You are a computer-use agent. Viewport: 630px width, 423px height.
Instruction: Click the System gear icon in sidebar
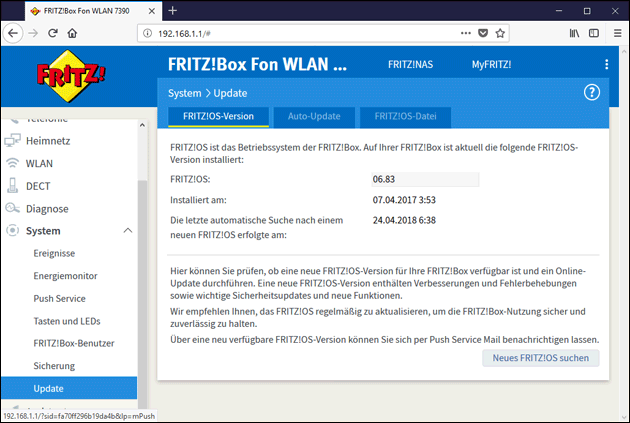[x=12, y=231]
